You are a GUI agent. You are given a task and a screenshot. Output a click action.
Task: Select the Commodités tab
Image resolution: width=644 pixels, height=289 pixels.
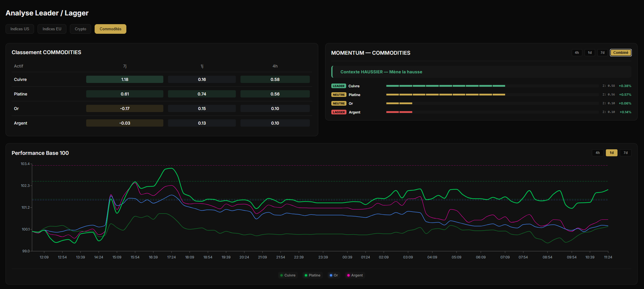click(x=110, y=29)
